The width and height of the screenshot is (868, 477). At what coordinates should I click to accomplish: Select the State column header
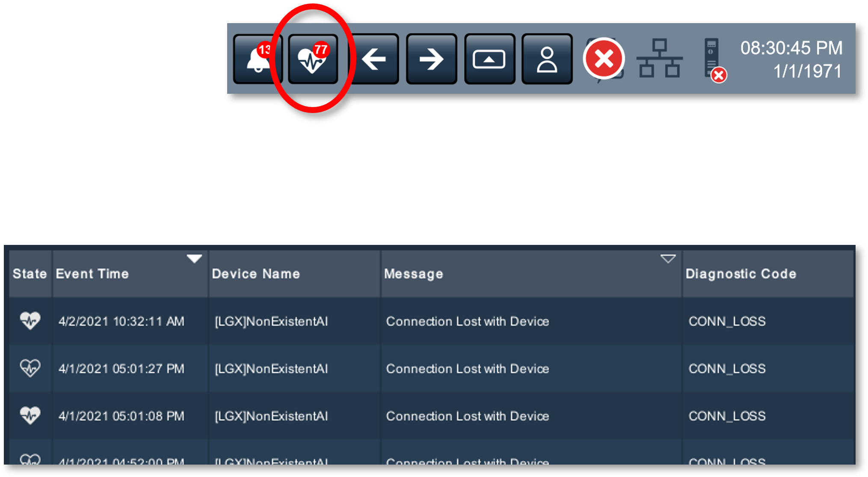[30, 274]
